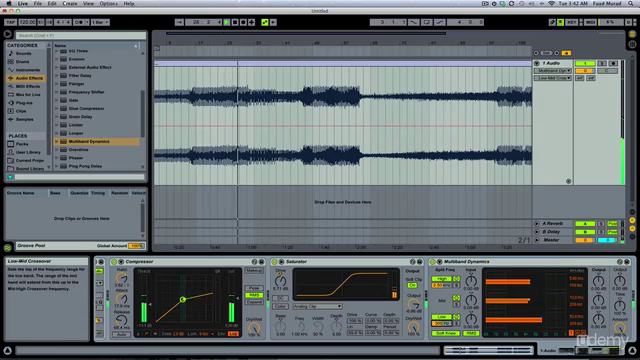Open the Packs place

[x=22, y=144]
